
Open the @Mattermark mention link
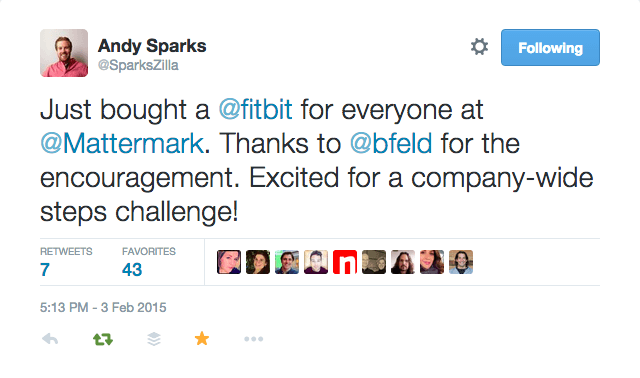(122, 143)
